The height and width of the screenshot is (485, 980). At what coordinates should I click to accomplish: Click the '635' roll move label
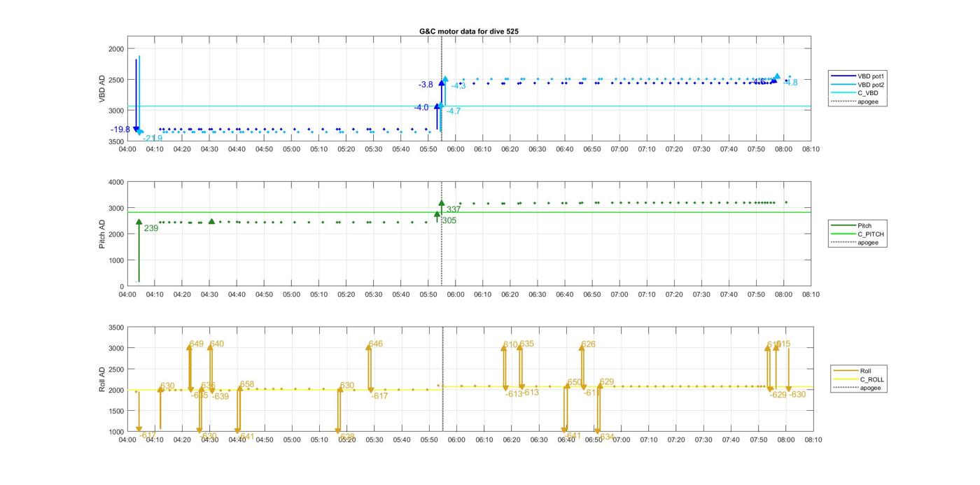[x=526, y=344]
